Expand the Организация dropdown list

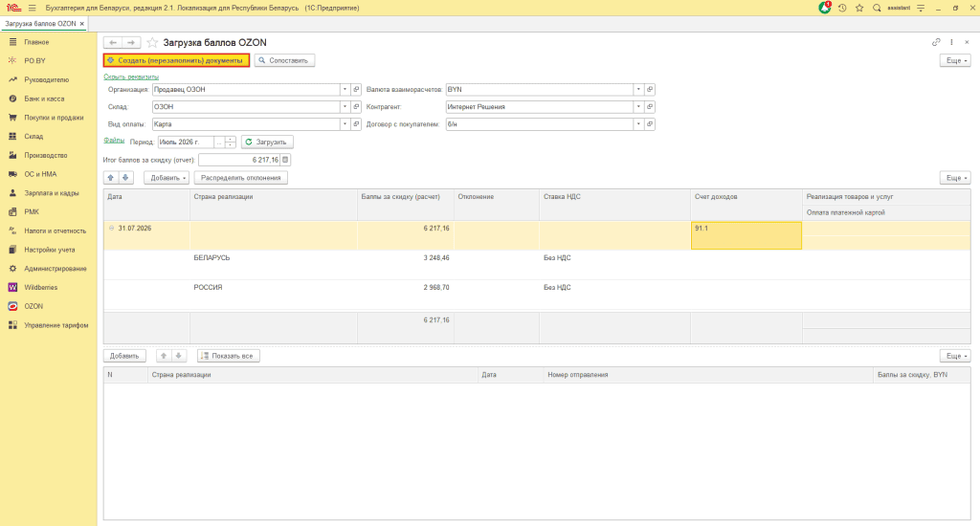(345, 89)
